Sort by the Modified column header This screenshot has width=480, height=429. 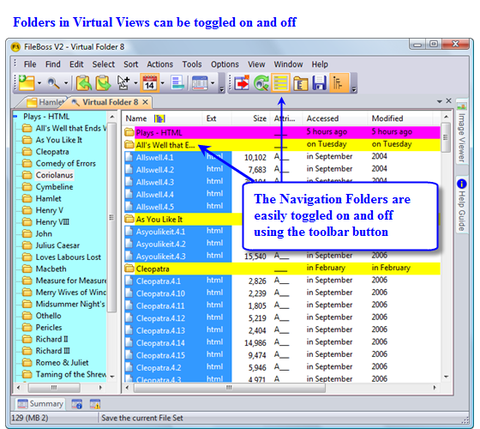[x=387, y=118]
